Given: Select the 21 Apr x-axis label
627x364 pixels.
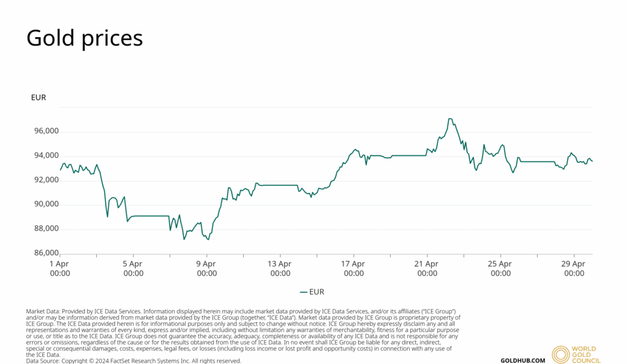Looking at the screenshot, I should click(x=427, y=269).
